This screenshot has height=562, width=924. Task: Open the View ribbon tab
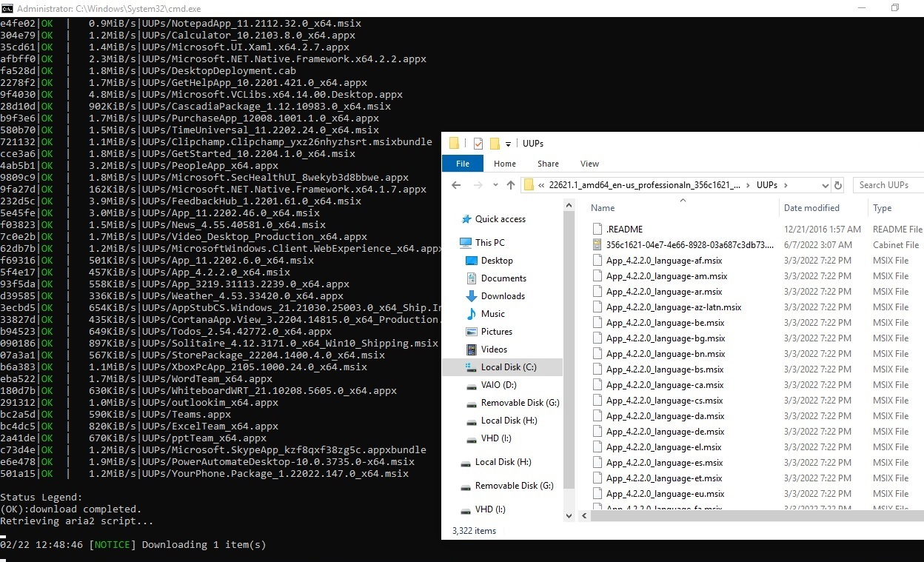pyautogui.click(x=590, y=164)
